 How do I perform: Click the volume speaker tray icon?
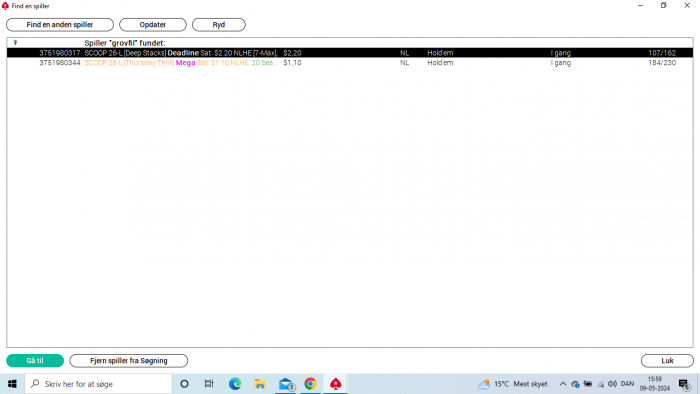[612, 384]
